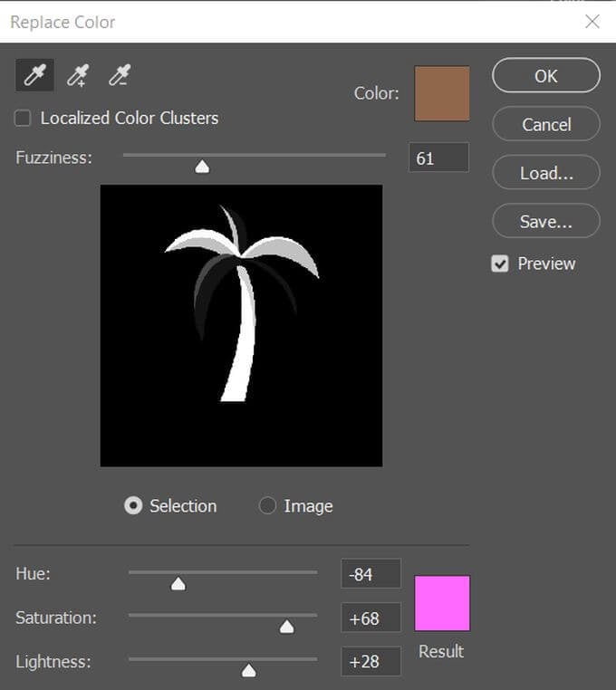
Task: Select the Subtract from Sample eyedropper
Action: point(120,75)
